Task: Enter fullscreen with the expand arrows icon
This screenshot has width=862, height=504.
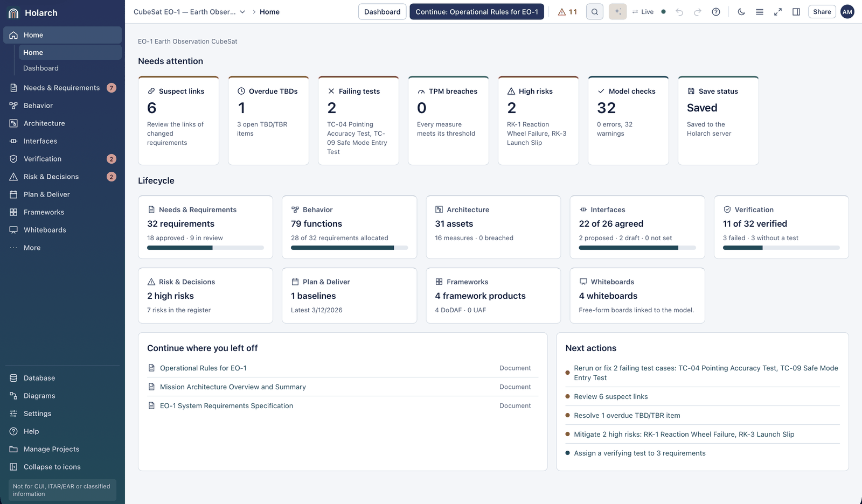Action: (x=778, y=12)
